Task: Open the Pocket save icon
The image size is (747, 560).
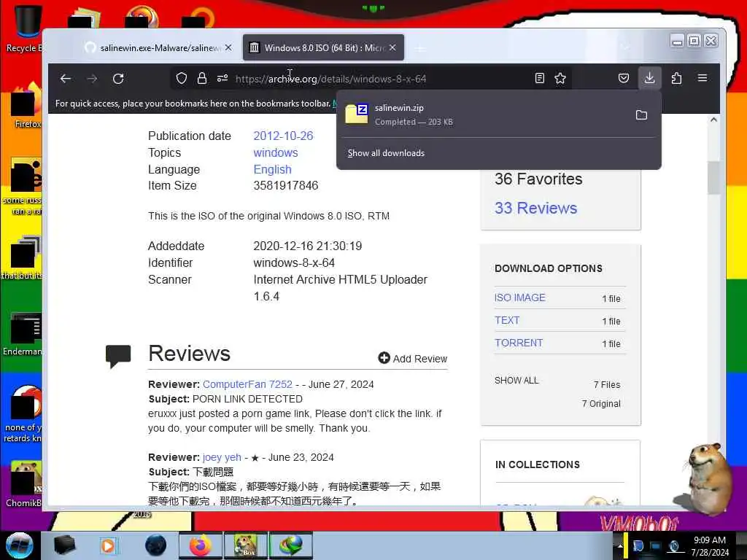Action: click(x=624, y=79)
